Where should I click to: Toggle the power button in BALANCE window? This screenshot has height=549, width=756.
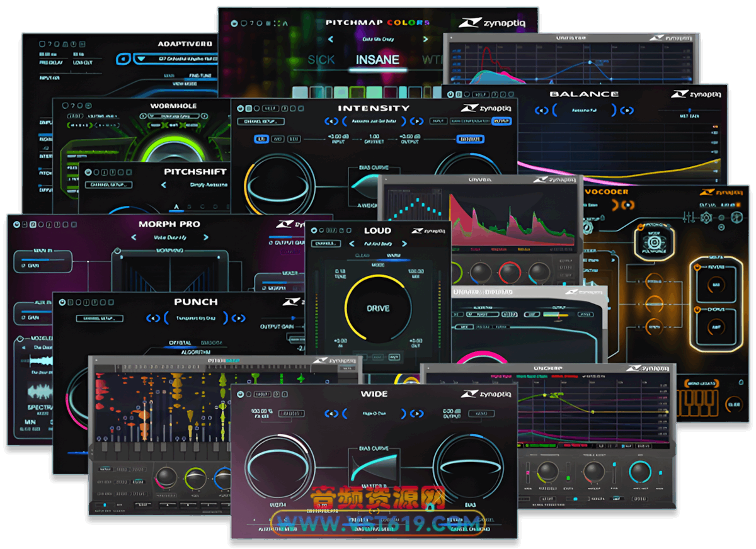point(450,94)
